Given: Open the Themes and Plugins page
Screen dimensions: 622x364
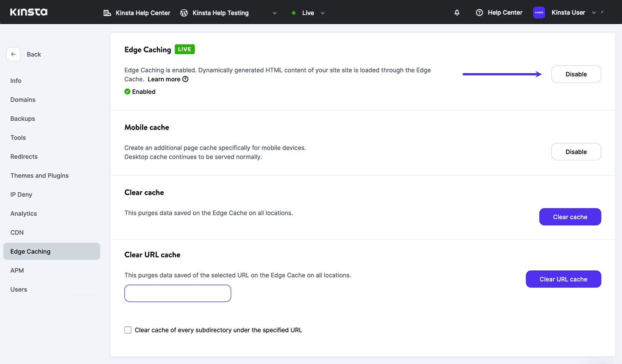Looking at the screenshot, I should click(40, 175).
